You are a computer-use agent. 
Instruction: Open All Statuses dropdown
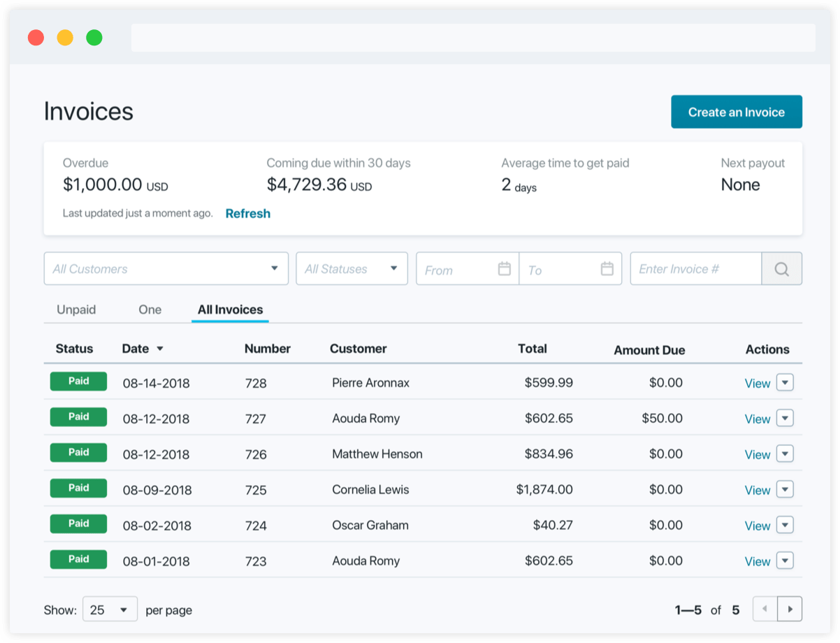pos(352,269)
